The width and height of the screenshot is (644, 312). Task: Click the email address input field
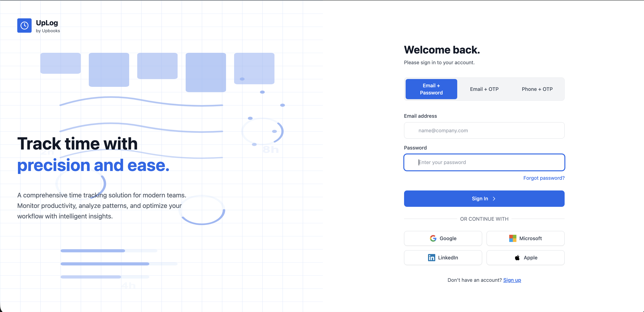coord(484,130)
